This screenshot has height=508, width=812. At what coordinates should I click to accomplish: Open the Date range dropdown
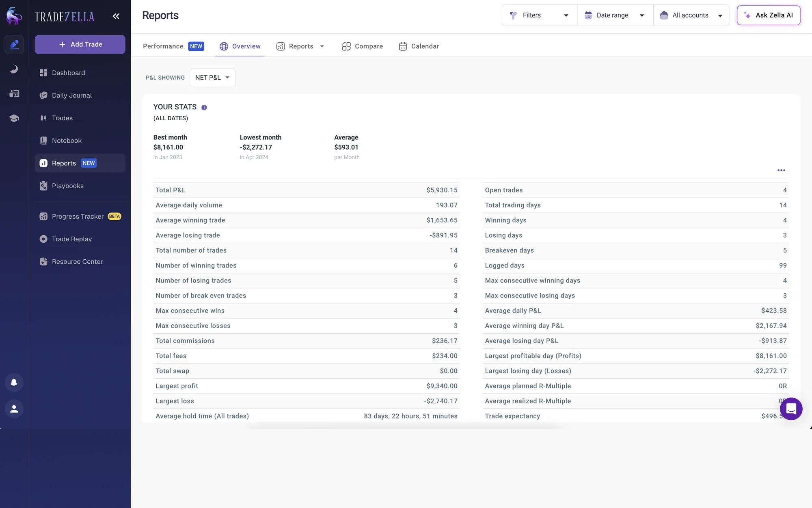pyautogui.click(x=615, y=15)
